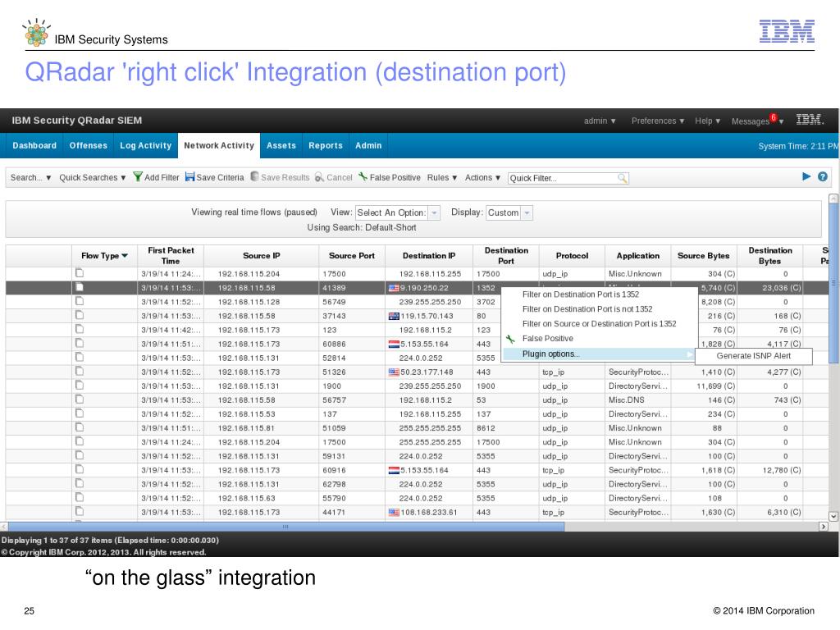Image resolution: width=840 pixels, height=630 pixels.
Task: Click the Save Criteria disk icon
Action: coord(189,177)
